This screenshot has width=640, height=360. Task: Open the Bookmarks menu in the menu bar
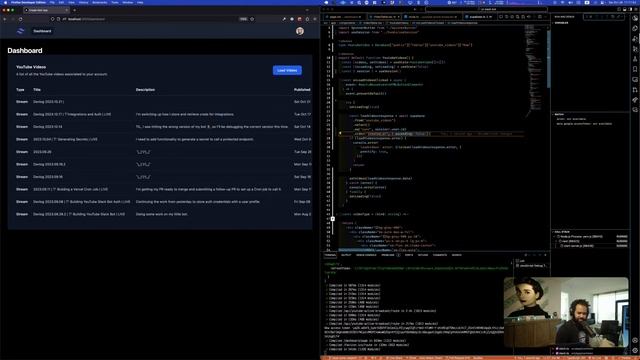(x=100, y=2)
